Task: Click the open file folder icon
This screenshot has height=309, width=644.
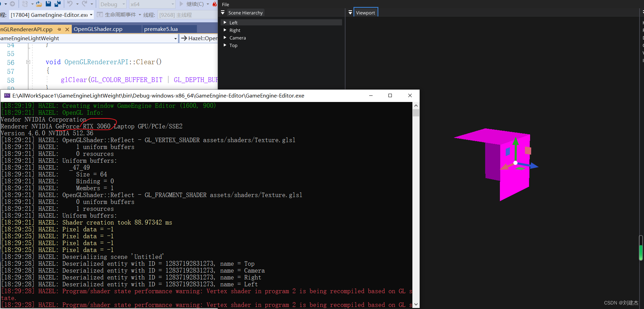Action: [x=39, y=4]
